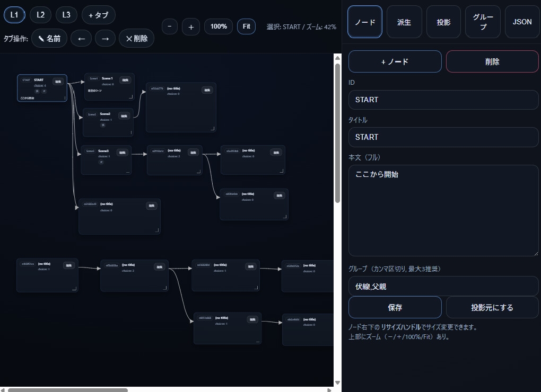541x392 pixels.
Task: Save the node with the 保存 button
Action: pos(395,307)
